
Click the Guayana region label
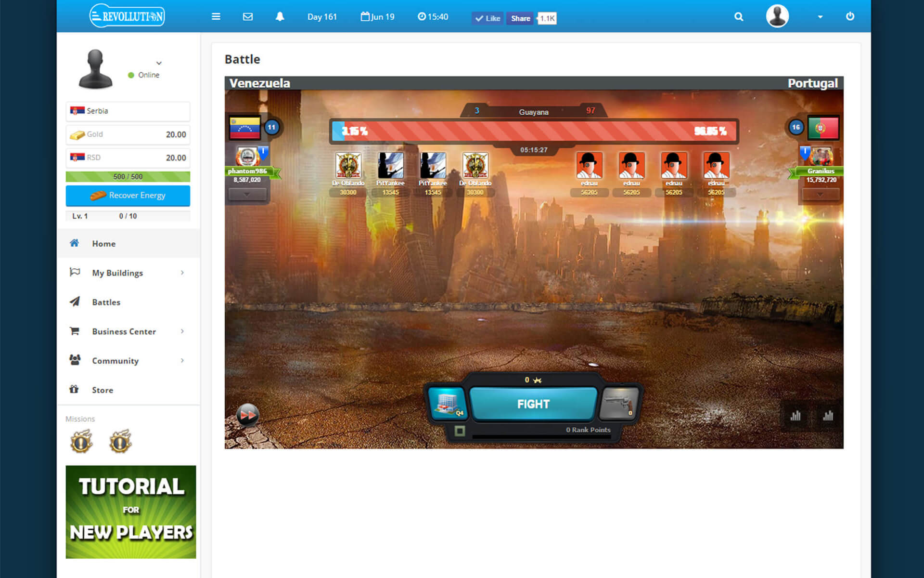534,112
